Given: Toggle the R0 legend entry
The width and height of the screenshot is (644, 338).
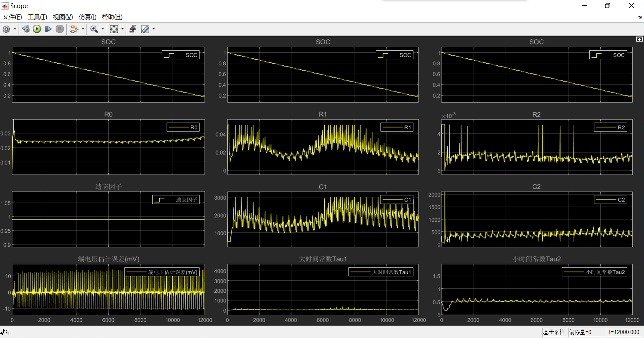Looking at the screenshot, I should [x=183, y=127].
